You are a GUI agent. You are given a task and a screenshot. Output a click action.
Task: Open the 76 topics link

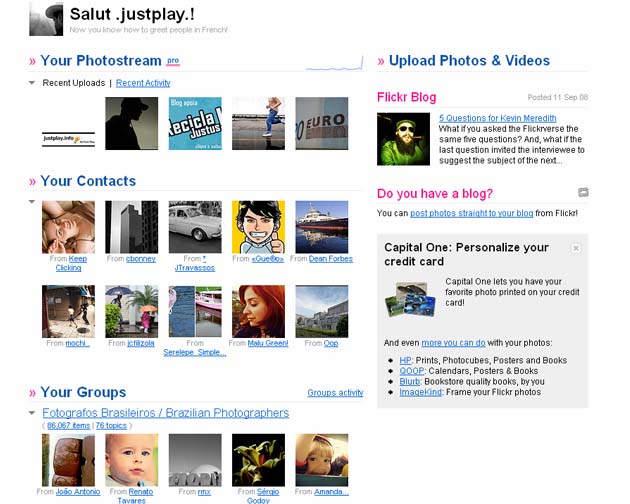pos(111,426)
